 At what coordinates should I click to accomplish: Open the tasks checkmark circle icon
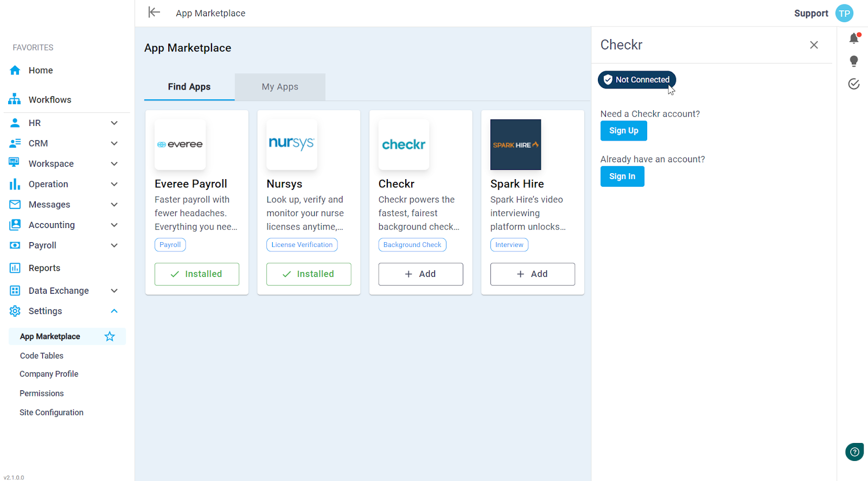pos(854,84)
